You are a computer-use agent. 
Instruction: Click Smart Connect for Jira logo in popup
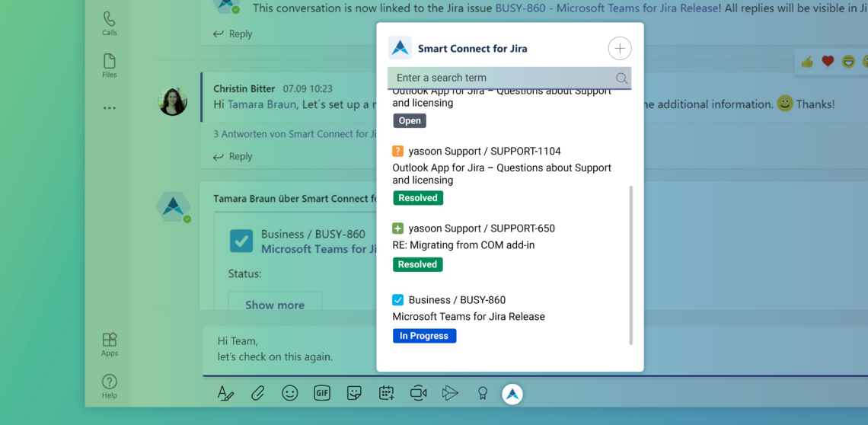[400, 48]
